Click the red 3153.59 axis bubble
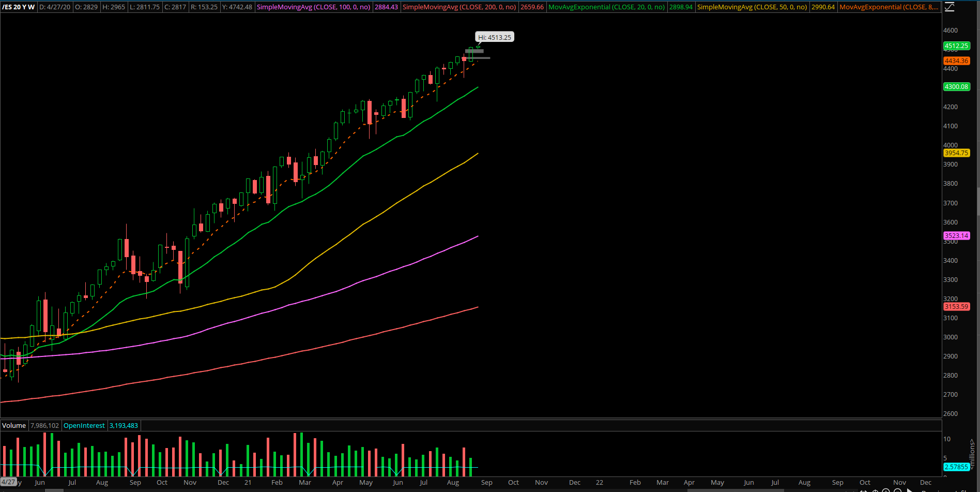This screenshot has height=492, width=980. (957, 306)
